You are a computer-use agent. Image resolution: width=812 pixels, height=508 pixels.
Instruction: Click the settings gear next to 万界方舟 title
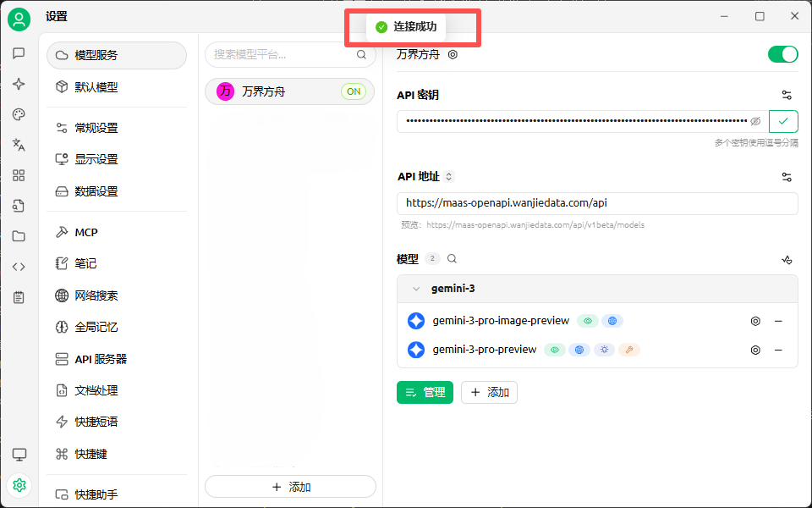453,54
